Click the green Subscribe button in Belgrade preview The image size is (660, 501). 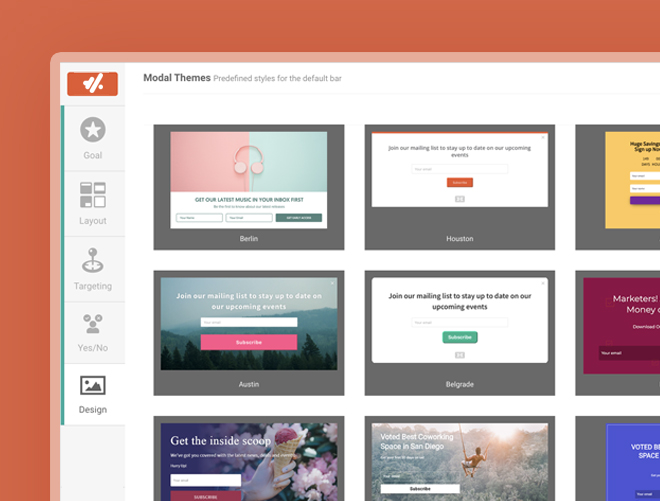click(x=460, y=337)
